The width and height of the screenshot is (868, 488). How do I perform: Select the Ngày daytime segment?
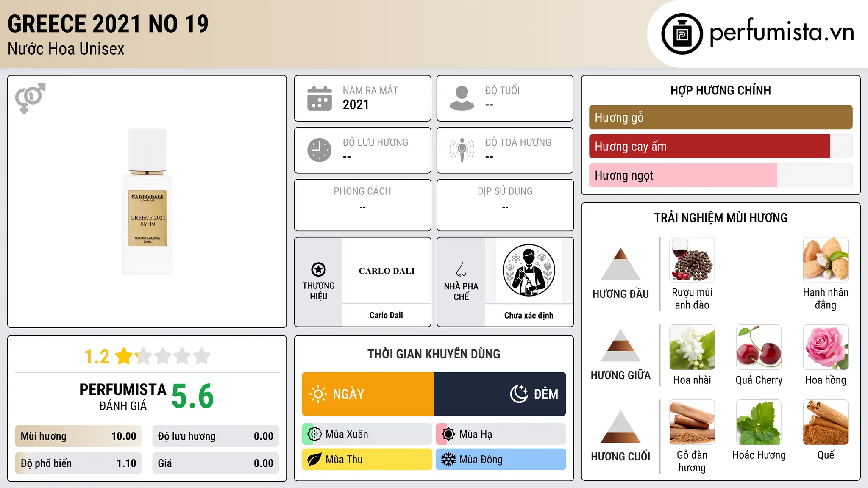pos(368,394)
